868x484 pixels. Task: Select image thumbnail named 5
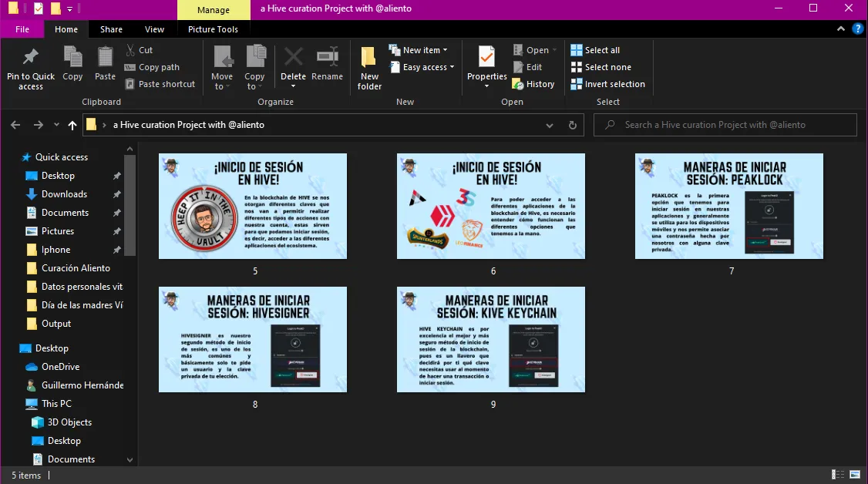click(x=253, y=207)
